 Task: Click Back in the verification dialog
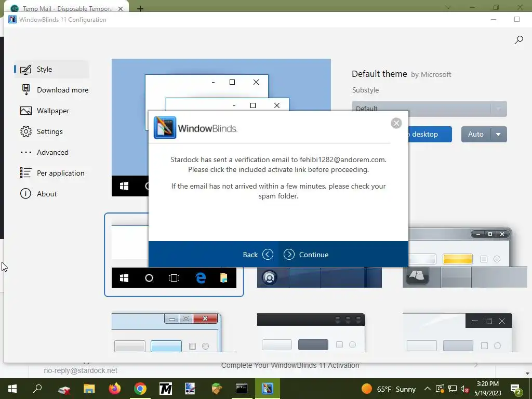click(250, 255)
